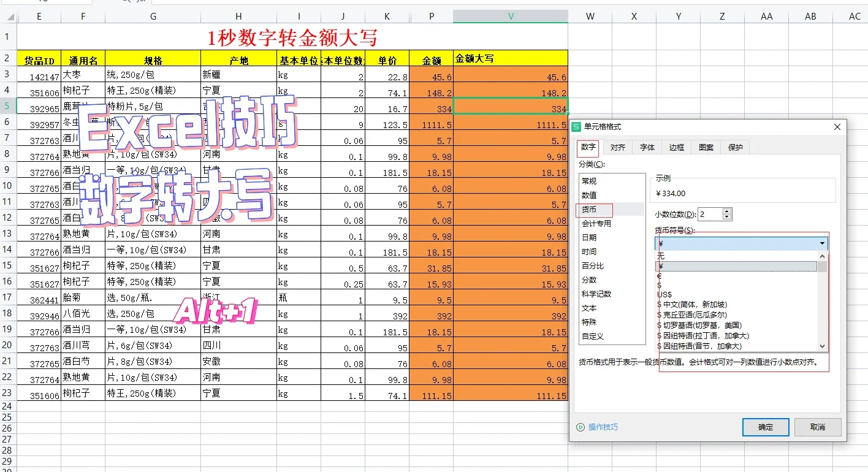Choose 自定义 in the category list
868x472 pixels.
[593, 337]
